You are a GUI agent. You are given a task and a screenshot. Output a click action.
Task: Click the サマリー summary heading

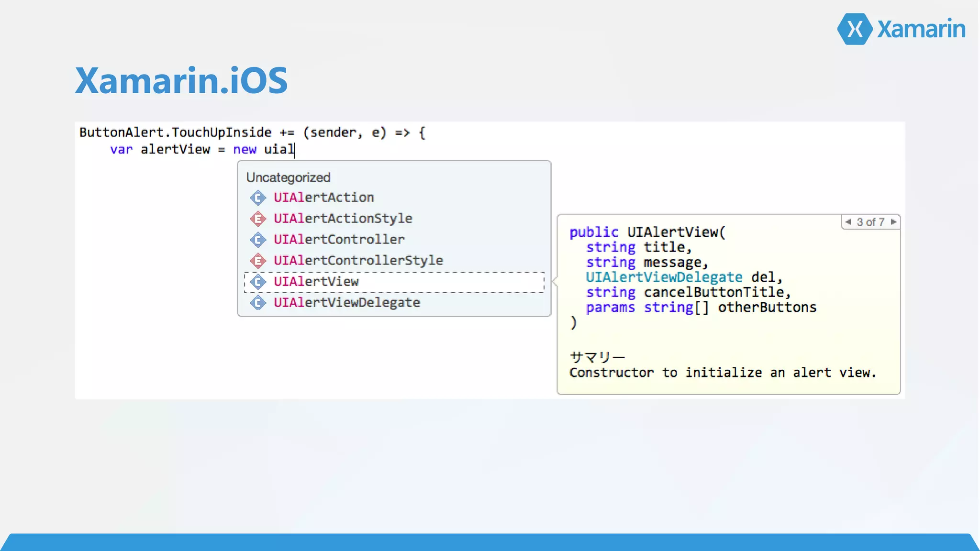tap(597, 357)
